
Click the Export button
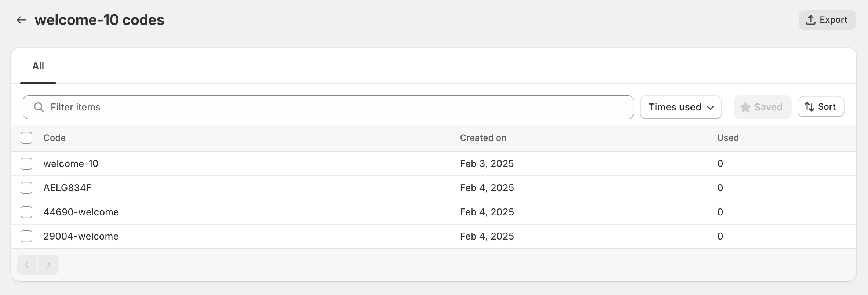click(x=827, y=20)
